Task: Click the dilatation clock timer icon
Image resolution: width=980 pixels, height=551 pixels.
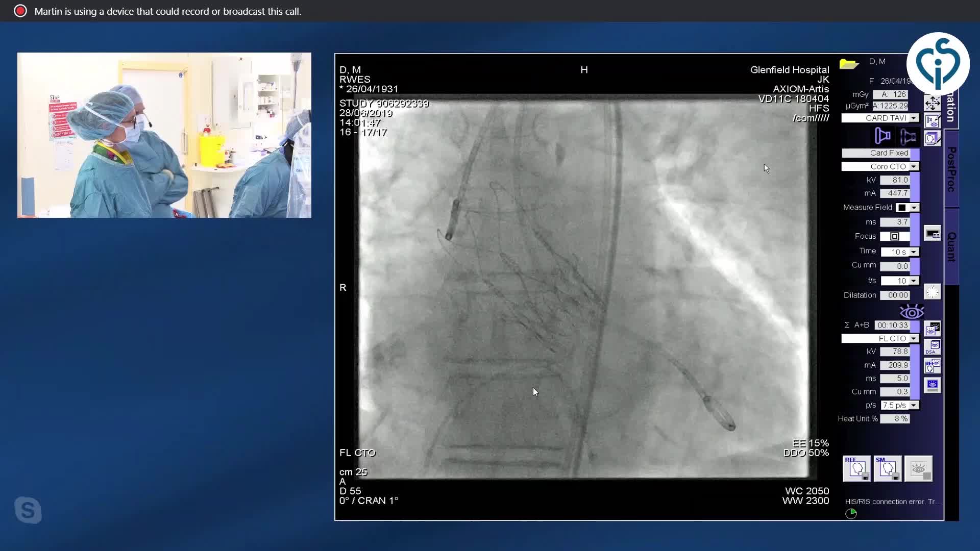Action: click(932, 292)
